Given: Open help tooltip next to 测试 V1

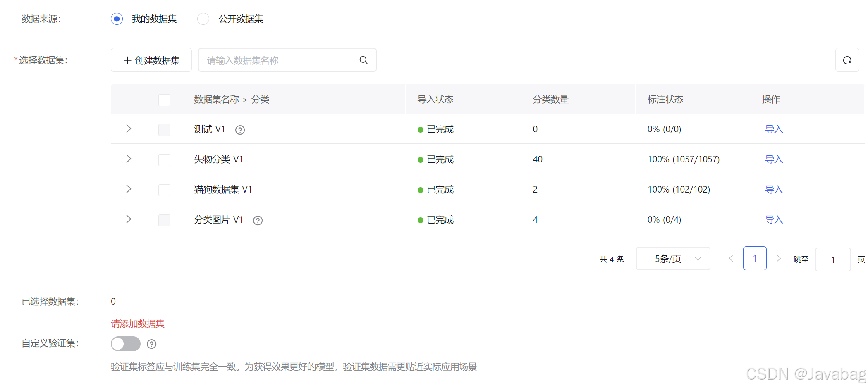Looking at the screenshot, I should coord(240,130).
